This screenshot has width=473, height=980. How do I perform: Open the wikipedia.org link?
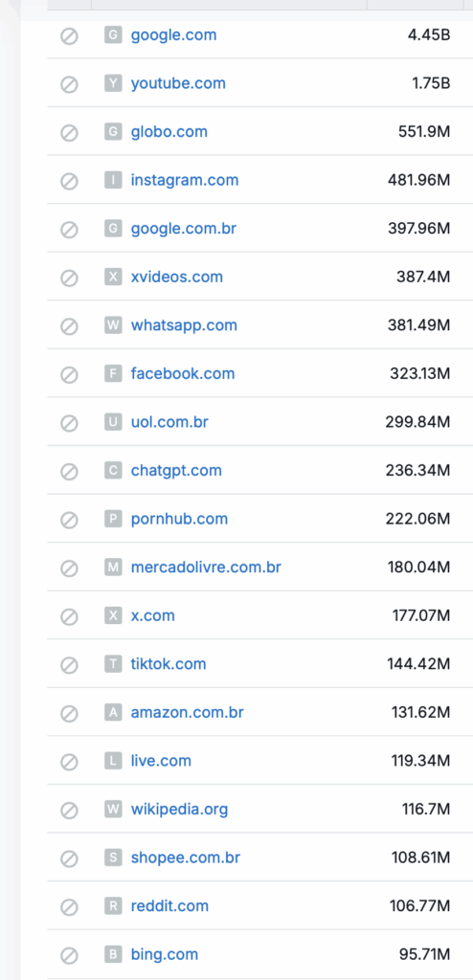(180, 810)
